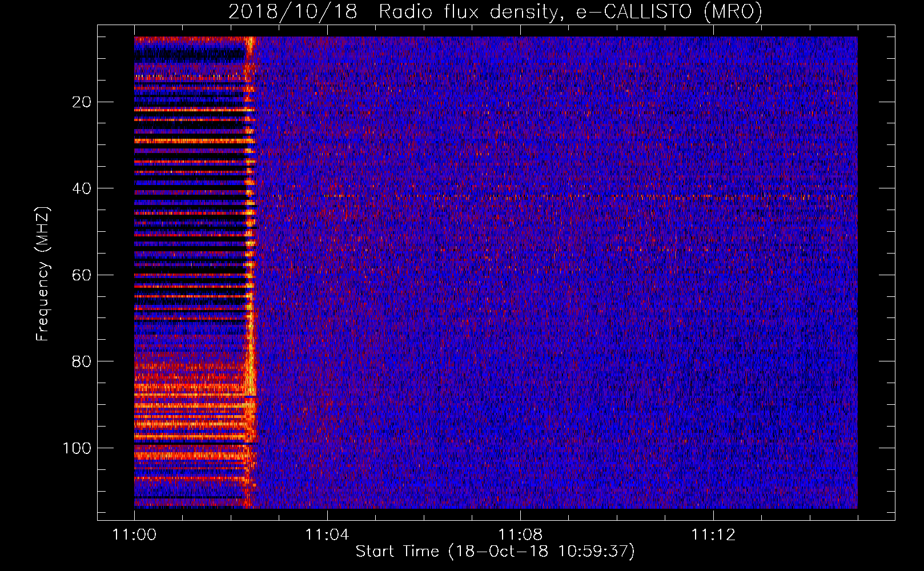Click the 11:00 time tick label
The width and height of the screenshot is (924, 571).
pyautogui.click(x=134, y=535)
